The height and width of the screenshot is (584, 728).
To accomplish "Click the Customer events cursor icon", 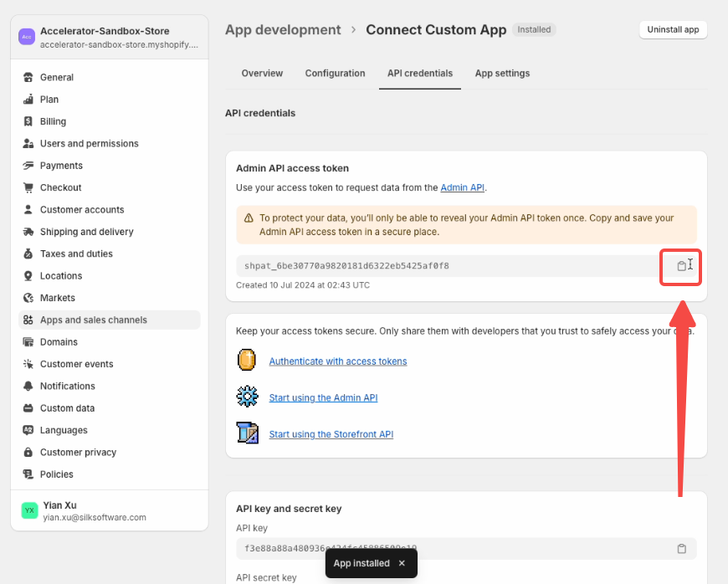I will point(28,364).
